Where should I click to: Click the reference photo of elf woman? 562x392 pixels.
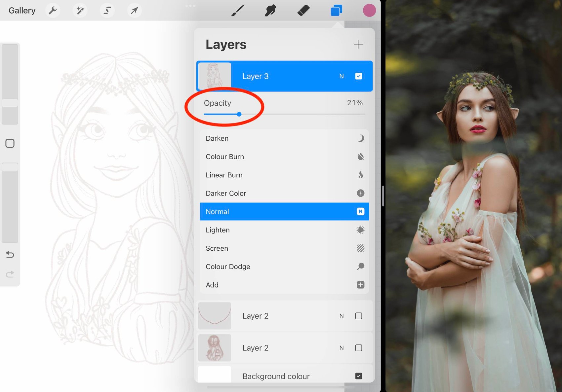[474, 196]
